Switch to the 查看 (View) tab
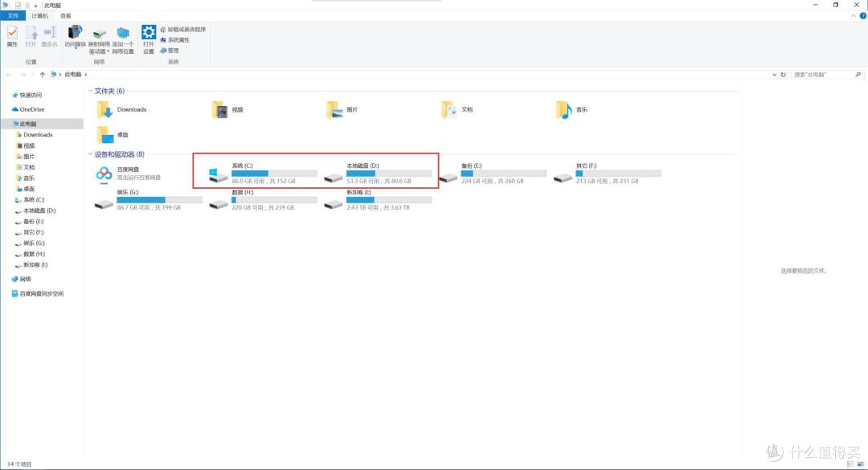This screenshot has height=470, width=868. [66, 16]
